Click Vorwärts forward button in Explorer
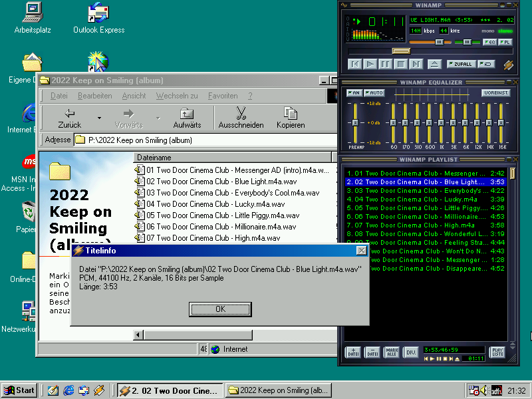The width and height of the screenshot is (532, 399). coord(128,118)
